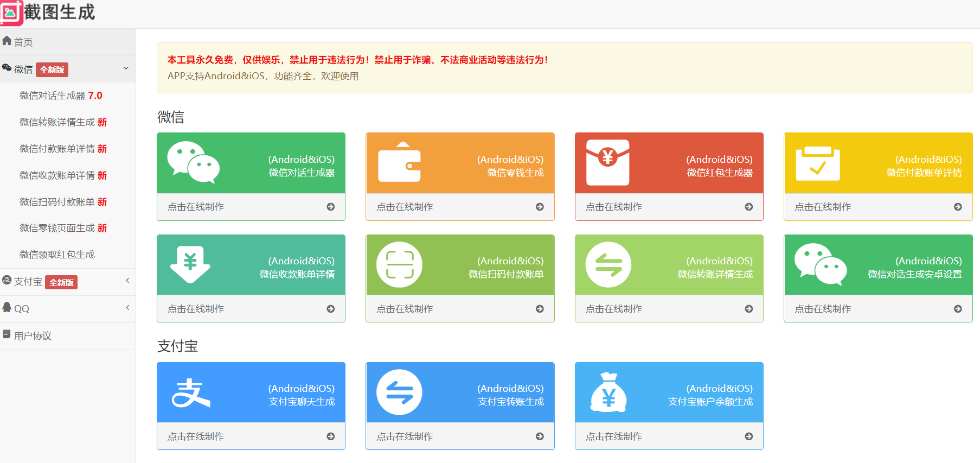Click 点击在线制作 under 微信对话生成器
The image size is (980, 463).
point(196,207)
